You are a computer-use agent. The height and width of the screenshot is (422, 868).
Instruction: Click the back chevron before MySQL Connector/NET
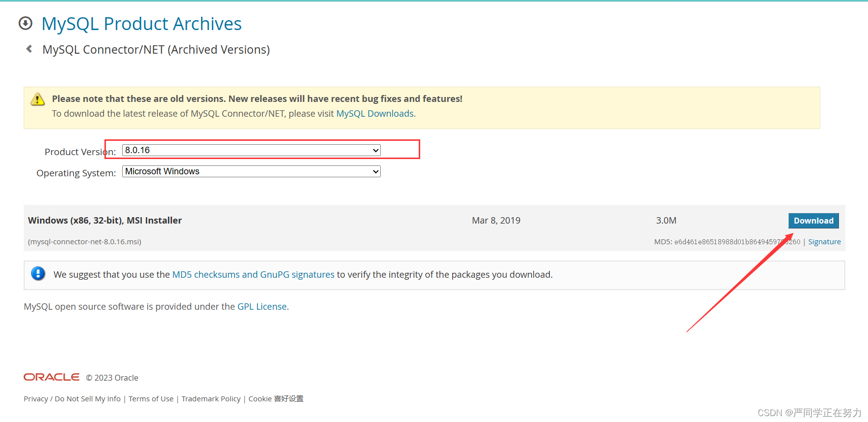click(29, 49)
